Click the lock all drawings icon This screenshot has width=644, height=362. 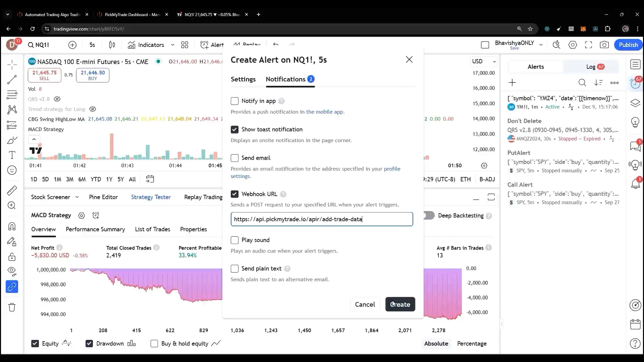point(12,257)
